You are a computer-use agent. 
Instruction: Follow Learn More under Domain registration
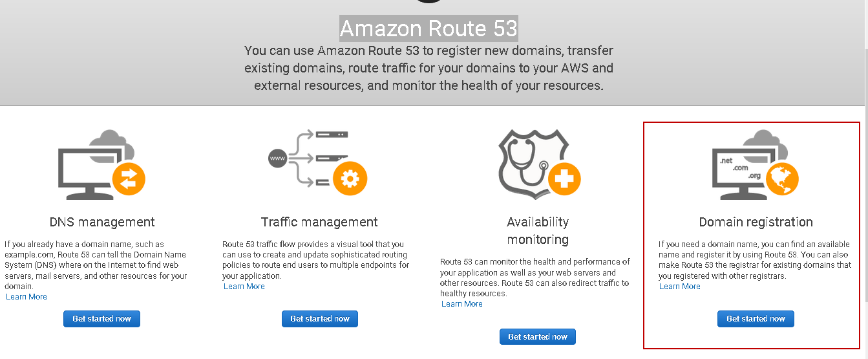coord(680,287)
